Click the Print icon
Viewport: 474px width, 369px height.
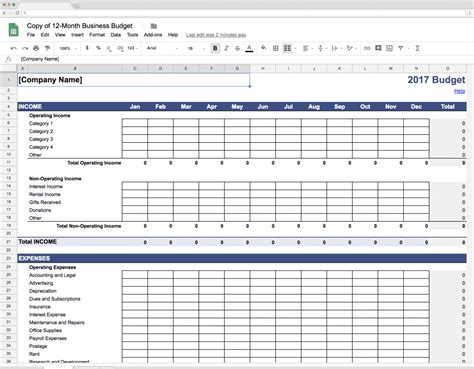pyautogui.click(x=36, y=48)
